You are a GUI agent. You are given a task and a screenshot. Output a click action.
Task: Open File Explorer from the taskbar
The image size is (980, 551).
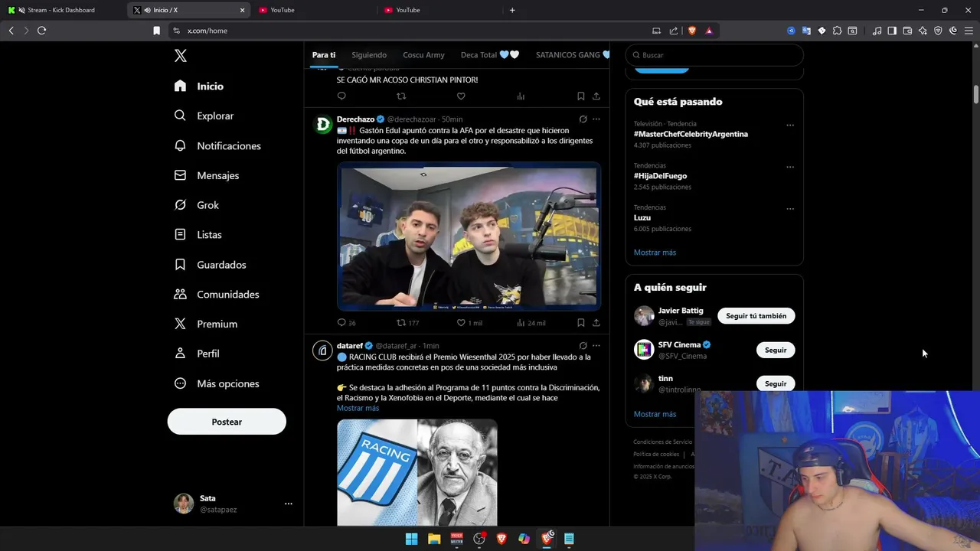(x=434, y=539)
